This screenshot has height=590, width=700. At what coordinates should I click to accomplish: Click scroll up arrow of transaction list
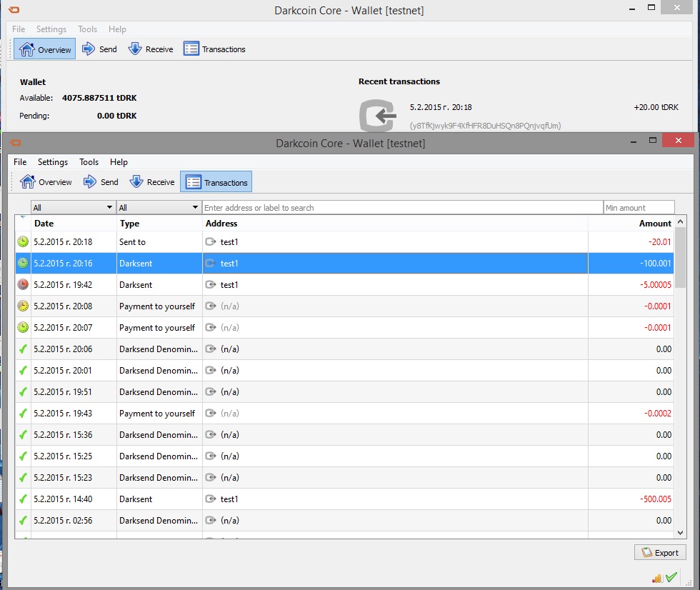point(680,221)
